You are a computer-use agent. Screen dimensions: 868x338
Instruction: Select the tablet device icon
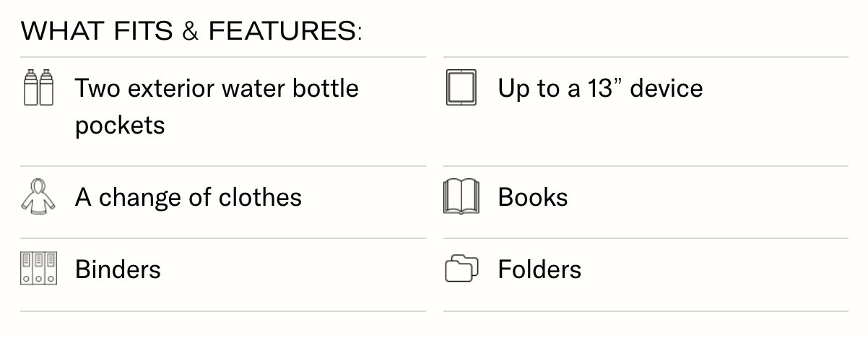[x=461, y=88]
